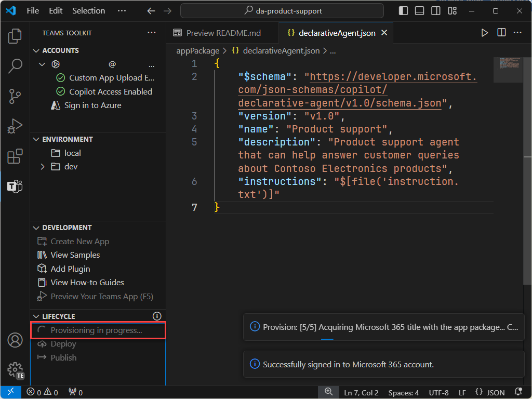
Task: Open the Search view icon
Action: point(15,66)
